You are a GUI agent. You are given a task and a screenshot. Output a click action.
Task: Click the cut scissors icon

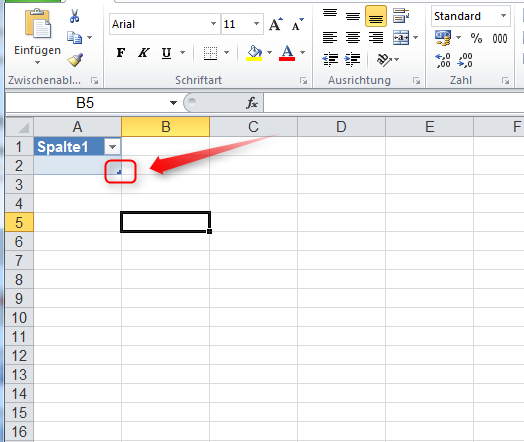tap(74, 16)
